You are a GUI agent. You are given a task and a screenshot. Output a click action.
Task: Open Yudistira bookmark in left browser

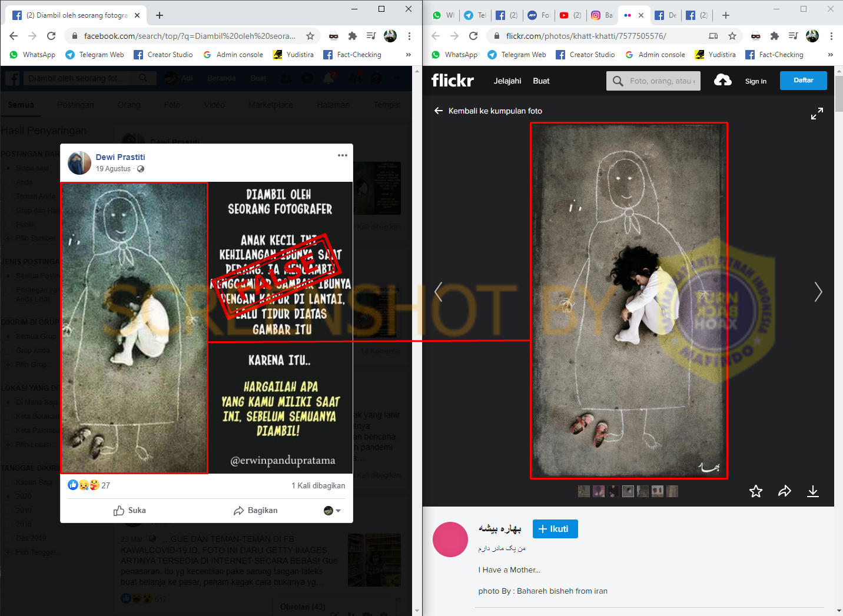click(x=293, y=55)
